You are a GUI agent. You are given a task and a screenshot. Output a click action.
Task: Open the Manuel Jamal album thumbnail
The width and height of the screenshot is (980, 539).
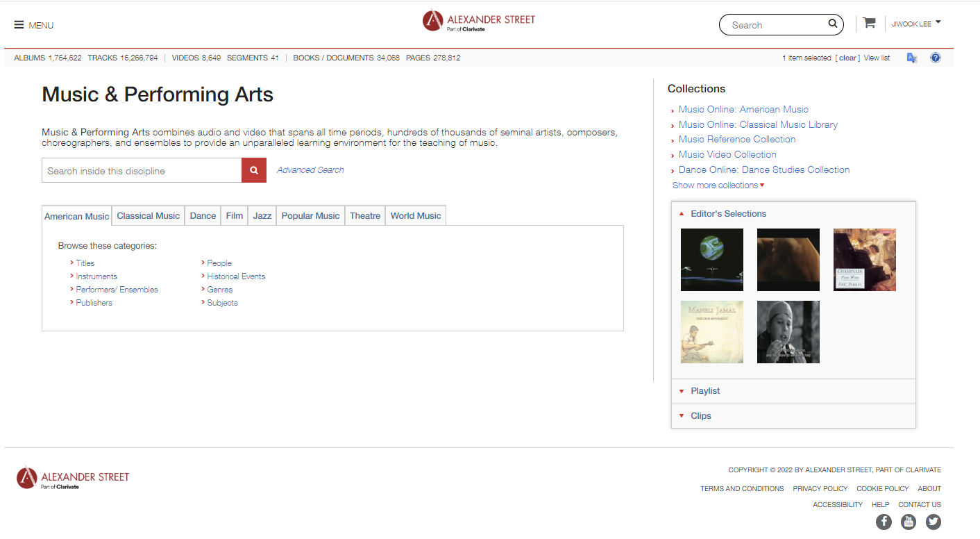(712, 332)
